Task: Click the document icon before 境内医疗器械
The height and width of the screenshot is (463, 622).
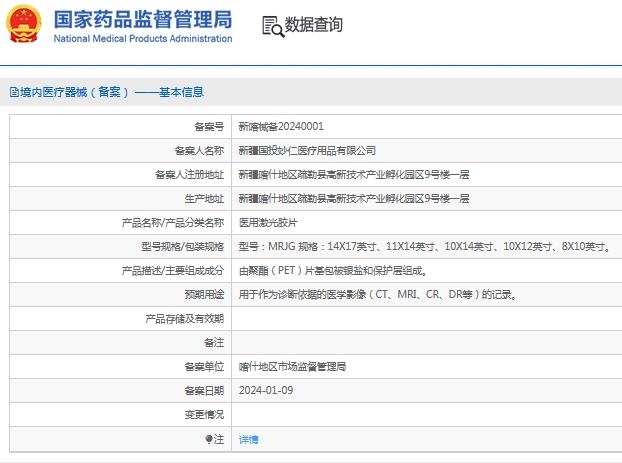Action: click(x=14, y=92)
